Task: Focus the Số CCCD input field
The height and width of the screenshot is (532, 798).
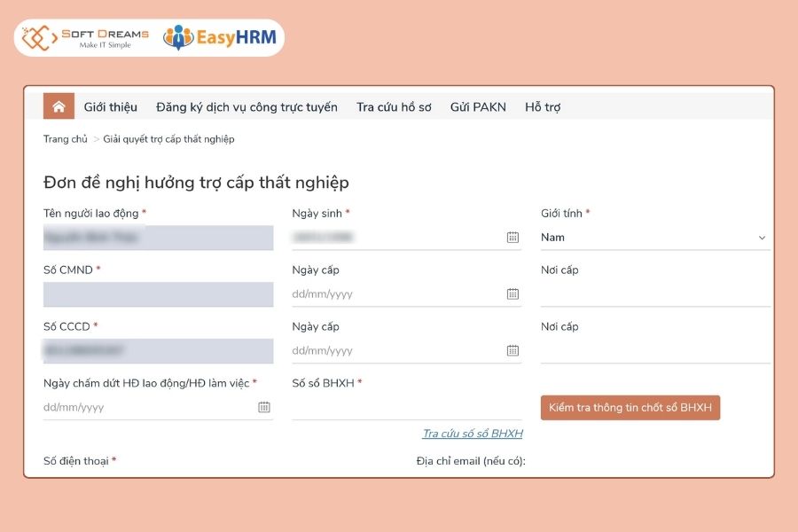Action: [x=159, y=351]
